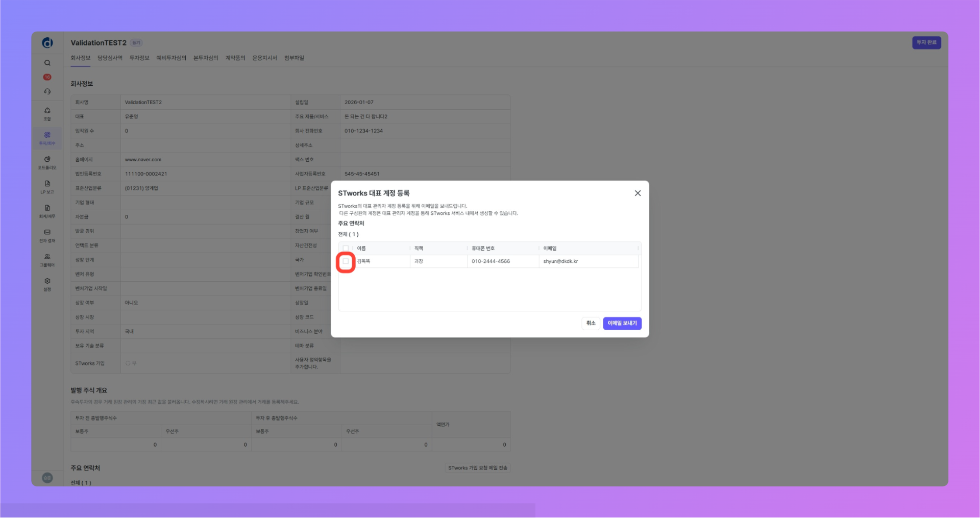Click the STworks 가입 요청 메일 전송 button
Image resolution: width=980 pixels, height=518 pixels.
coord(477,468)
